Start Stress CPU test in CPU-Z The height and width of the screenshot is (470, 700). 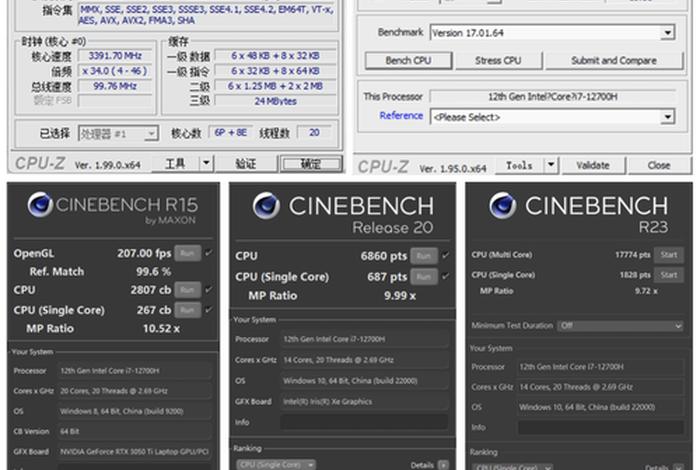[498, 61]
